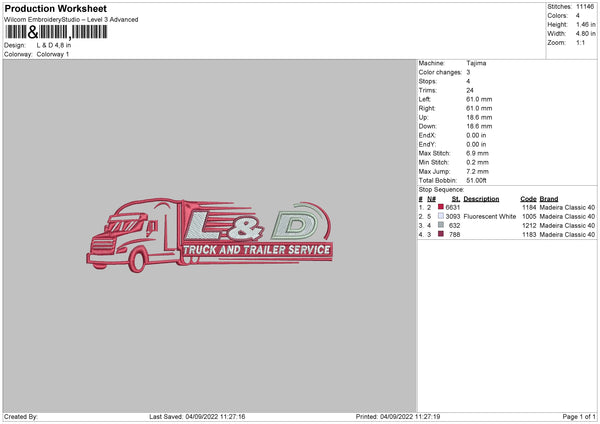This screenshot has width=600, height=424.
Task: Click the EndX value 0.00 in
Action: tap(476, 135)
